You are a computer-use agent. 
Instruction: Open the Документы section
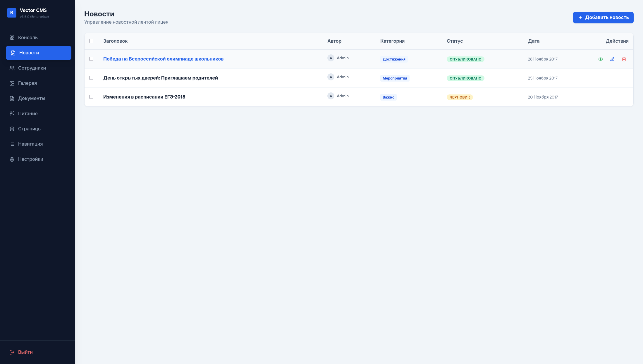(31, 99)
